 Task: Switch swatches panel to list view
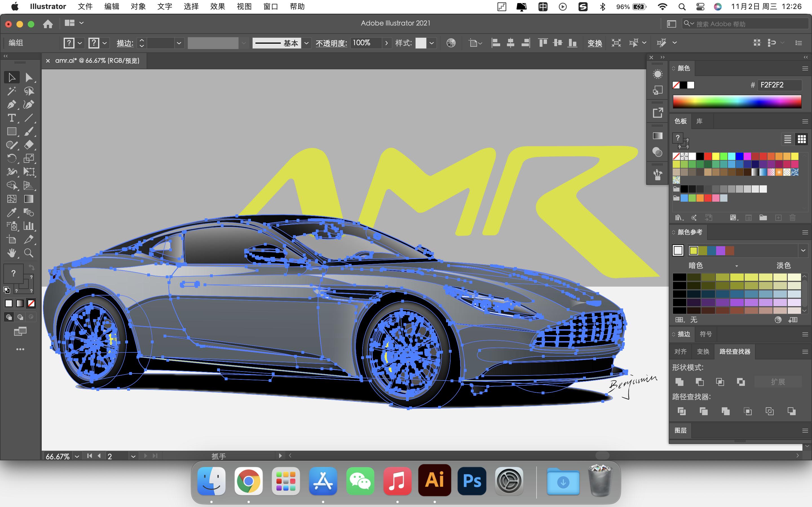tap(787, 139)
